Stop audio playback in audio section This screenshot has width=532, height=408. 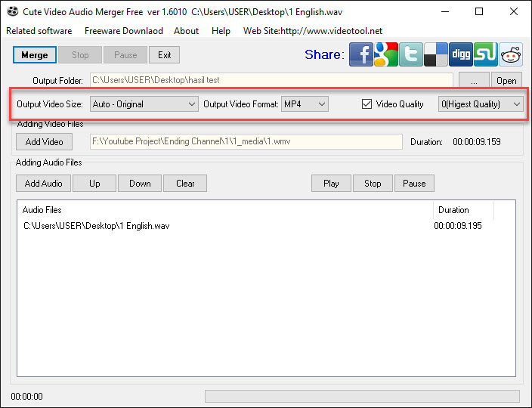coord(373,184)
